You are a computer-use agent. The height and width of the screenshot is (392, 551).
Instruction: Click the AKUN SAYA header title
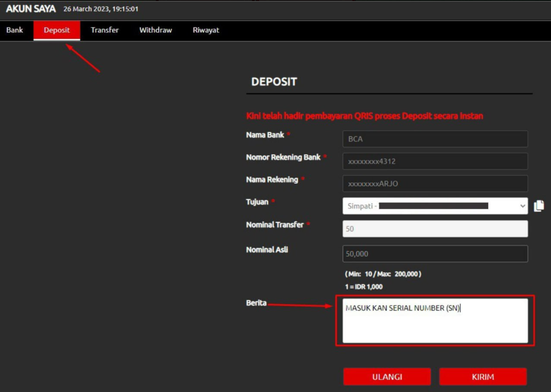(x=31, y=9)
